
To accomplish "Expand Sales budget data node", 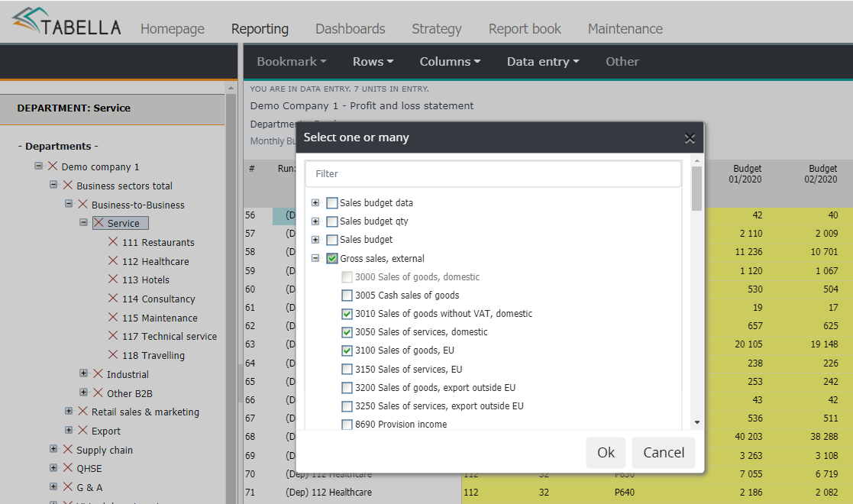I will tap(315, 202).
